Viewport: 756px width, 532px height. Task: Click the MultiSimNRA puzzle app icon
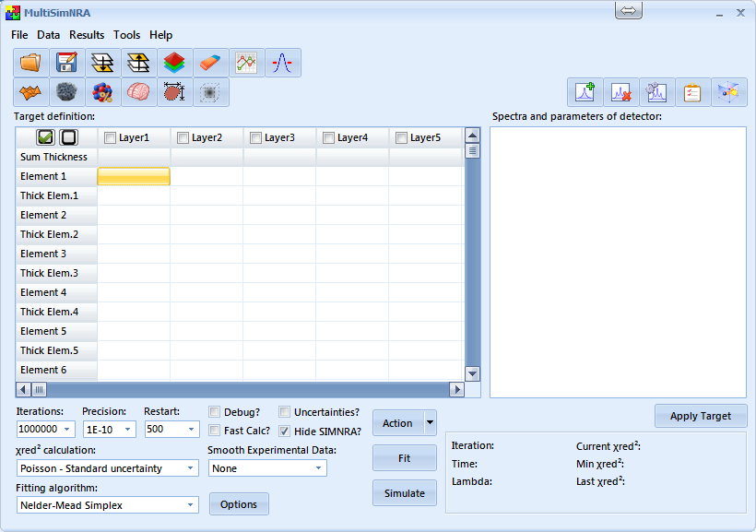[13, 13]
